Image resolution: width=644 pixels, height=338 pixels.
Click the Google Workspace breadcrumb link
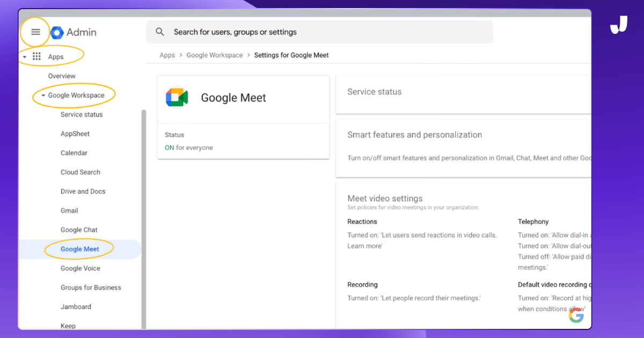[x=215, y=55]
